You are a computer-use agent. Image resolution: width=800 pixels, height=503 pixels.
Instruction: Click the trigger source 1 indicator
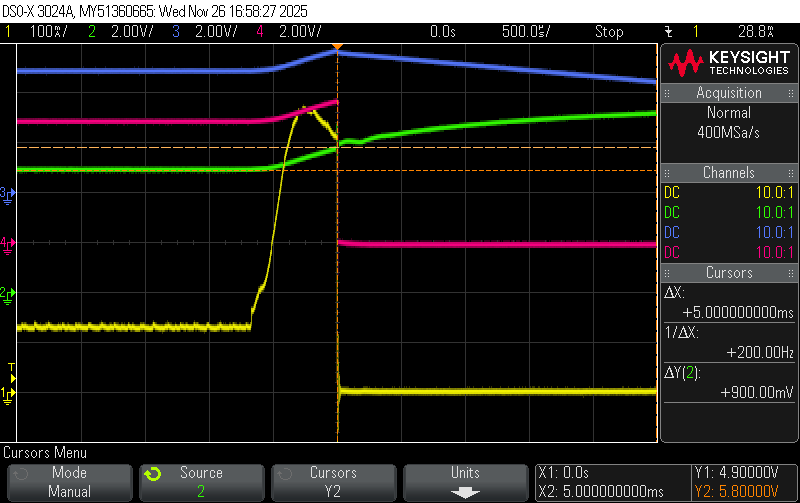695,32
